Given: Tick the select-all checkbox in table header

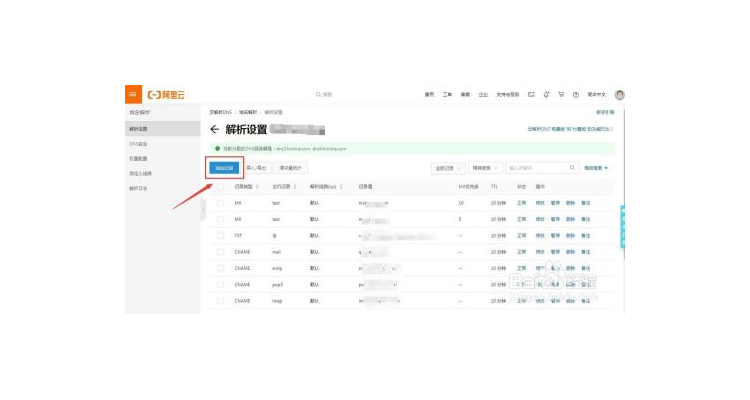Looking at the screenshot, I should (x=221, y=187).
